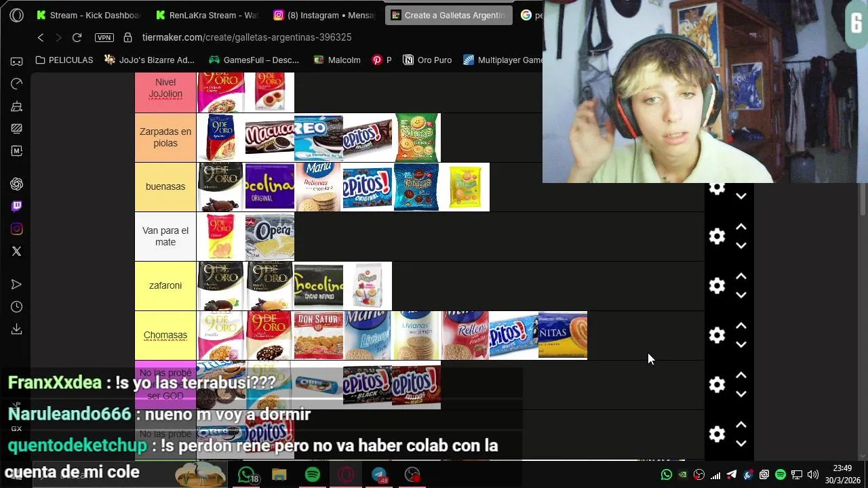This screenshot has height=488, width=868.
Task: Reload the Tiermaker page
Action: tap(77, 37)
